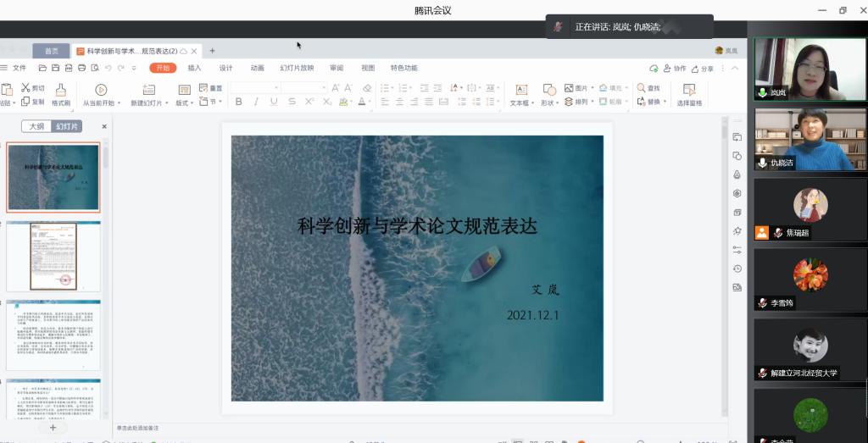Click the notes field (单击此处添加备注)

click(137, 428)
